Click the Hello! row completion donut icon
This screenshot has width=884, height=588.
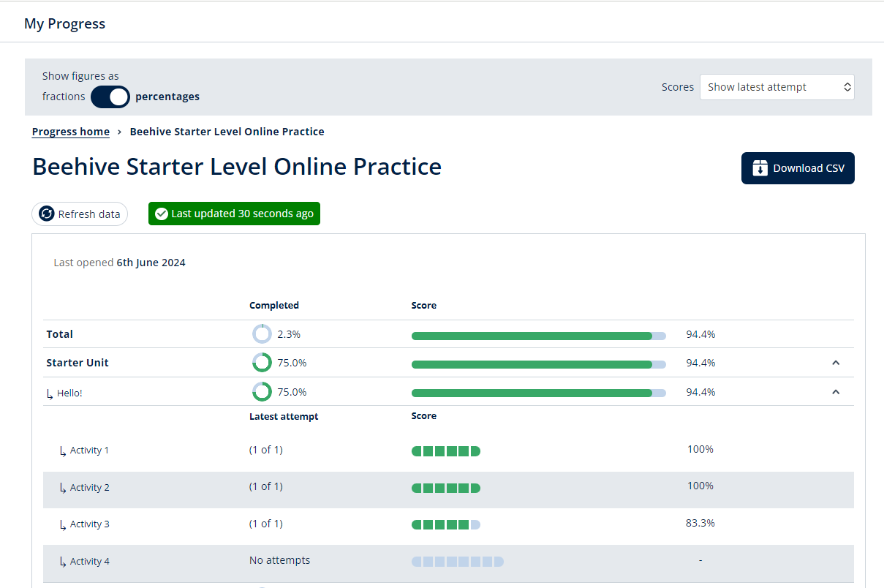[262, 392]
